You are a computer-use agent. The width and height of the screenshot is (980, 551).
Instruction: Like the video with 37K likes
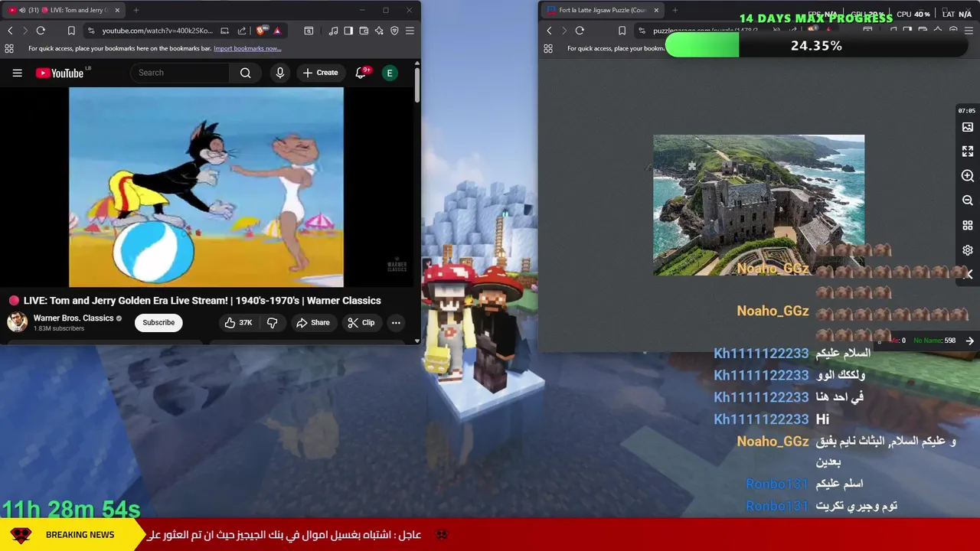click(237, 323)
